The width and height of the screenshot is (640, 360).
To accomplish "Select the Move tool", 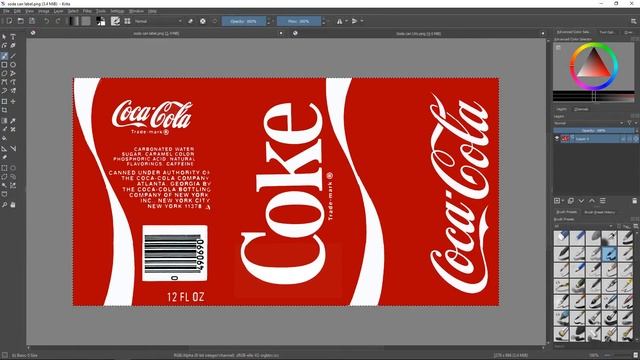I will pyautogui.click(x=13, y=101).
